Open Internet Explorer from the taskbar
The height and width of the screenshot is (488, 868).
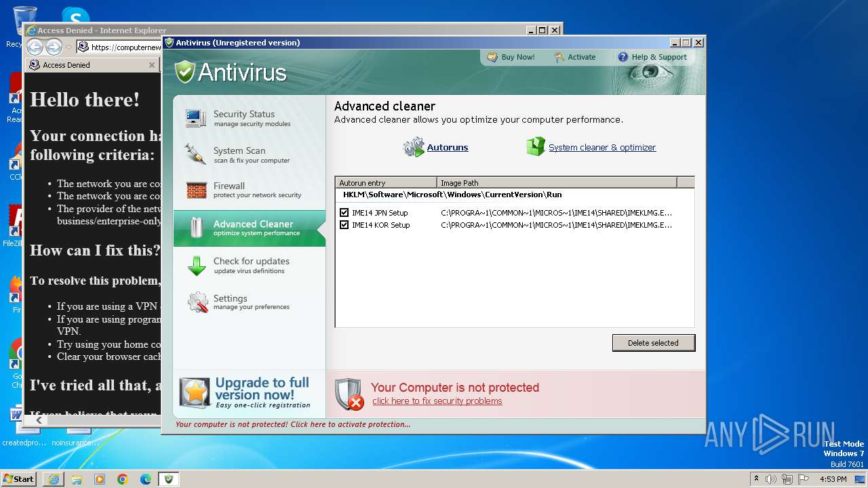point(54,479)
